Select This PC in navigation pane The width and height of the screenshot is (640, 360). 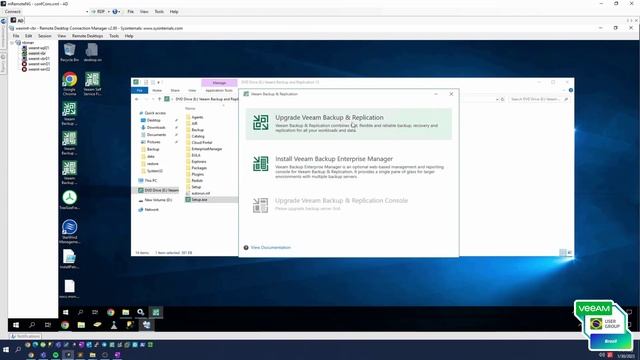[150, 180]
